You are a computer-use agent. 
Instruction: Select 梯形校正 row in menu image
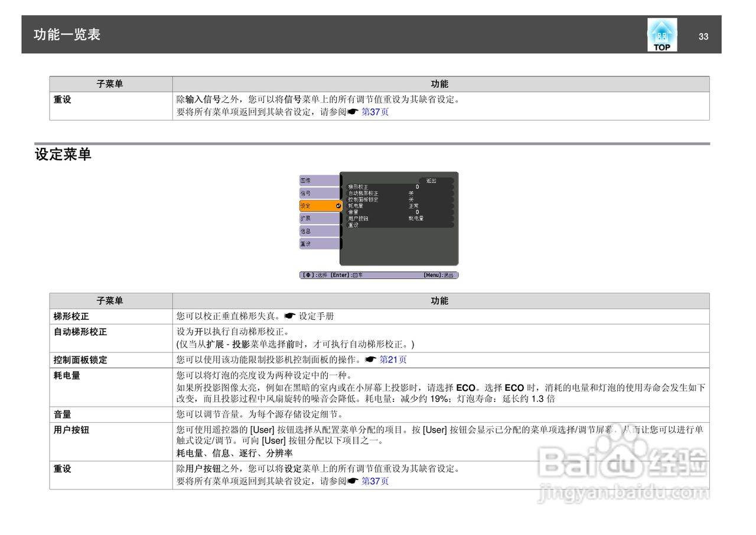(399, 187)
